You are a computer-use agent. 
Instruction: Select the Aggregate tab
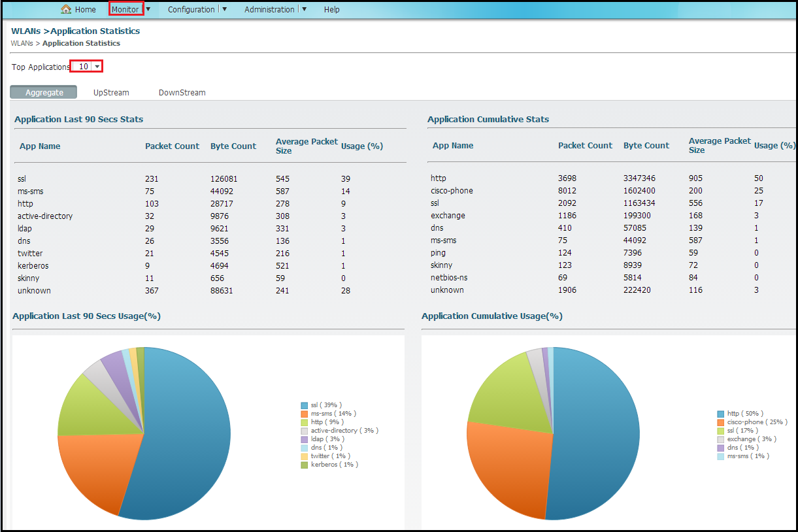(44, 93)
